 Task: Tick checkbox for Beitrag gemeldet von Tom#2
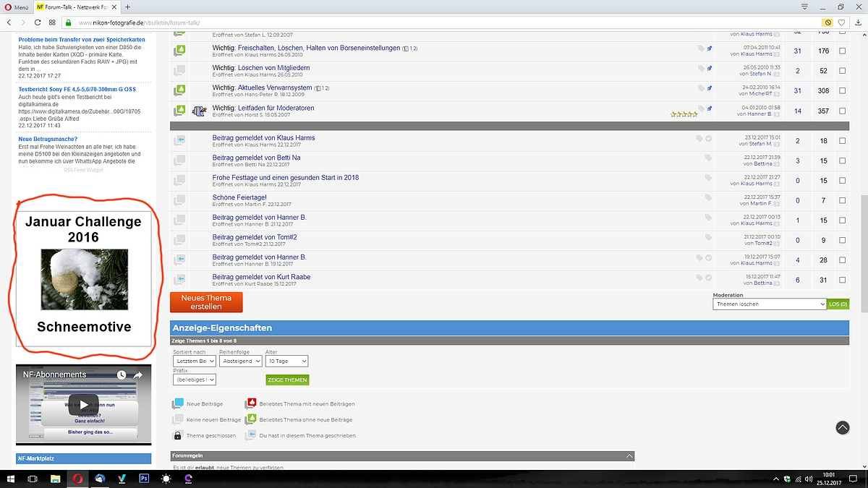click(842, 240)
